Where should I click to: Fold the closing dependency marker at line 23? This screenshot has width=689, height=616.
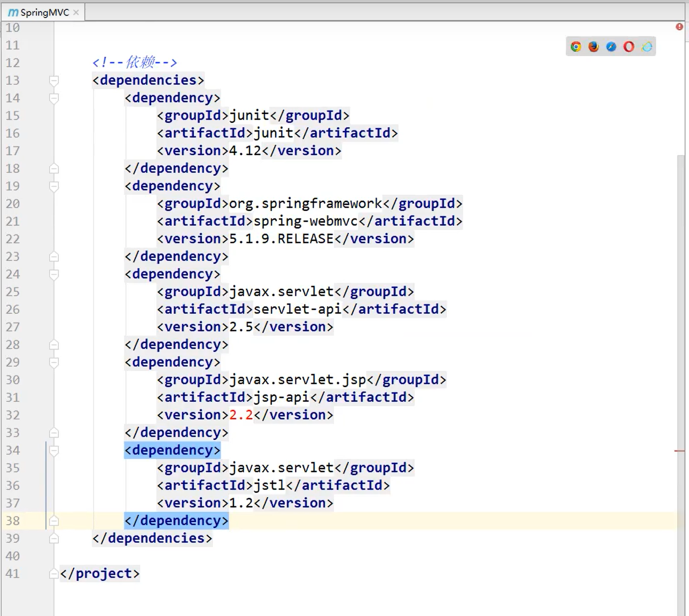click(x=54, y=257)
